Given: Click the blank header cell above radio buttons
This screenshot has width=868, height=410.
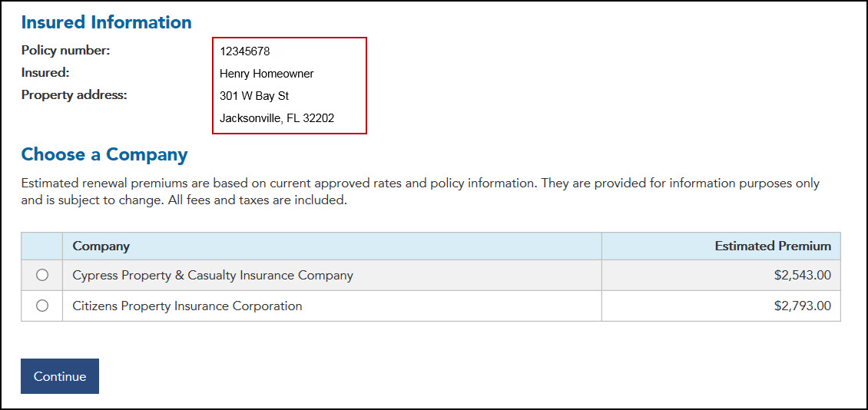Looking at the screenshot, I should [x=42, y=246].
